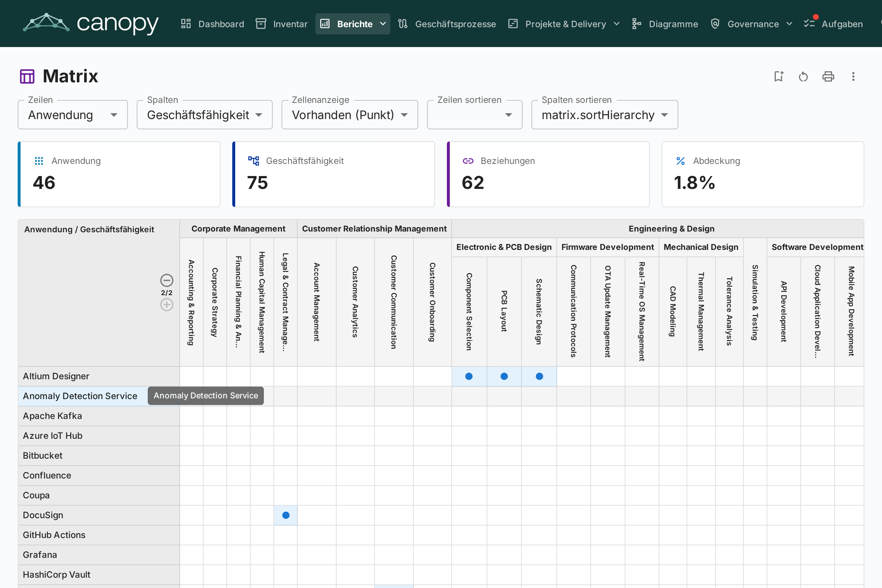Go to Inventar in the navigation

tap(282, 24)
